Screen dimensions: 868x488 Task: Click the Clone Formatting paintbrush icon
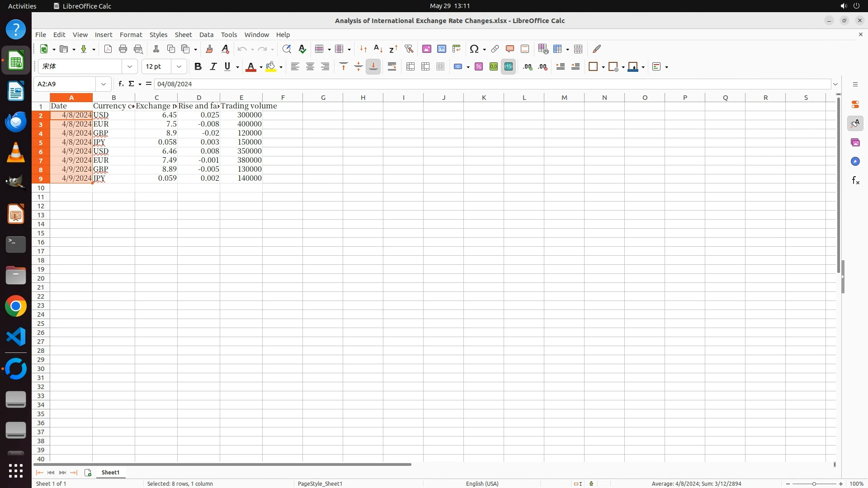coord(209,49)
